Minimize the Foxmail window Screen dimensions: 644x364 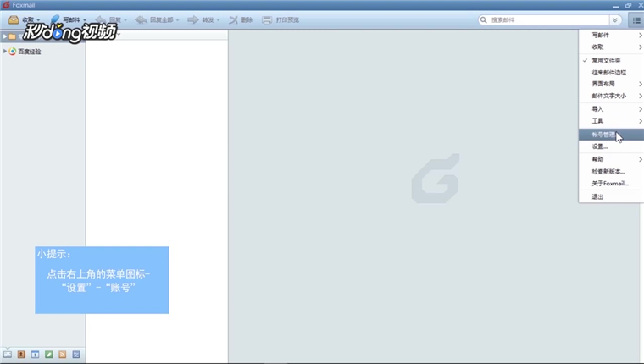(x=615, y=6)
